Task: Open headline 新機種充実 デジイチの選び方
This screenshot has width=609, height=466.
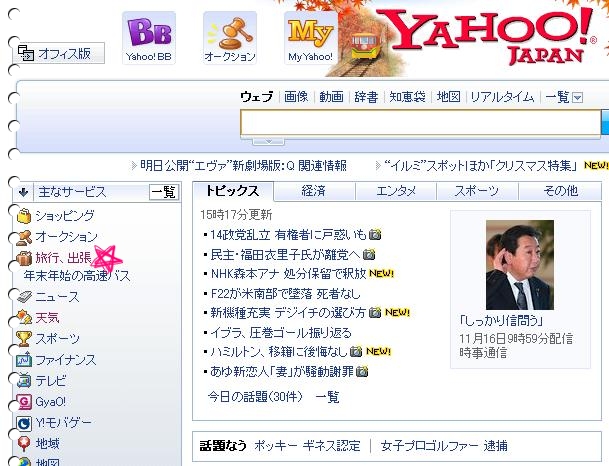Action: 288,313
